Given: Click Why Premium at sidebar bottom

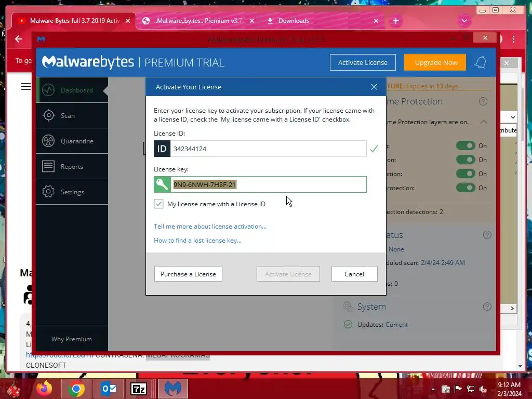Looking at the screenshot, I should click(x=72, y=339).
